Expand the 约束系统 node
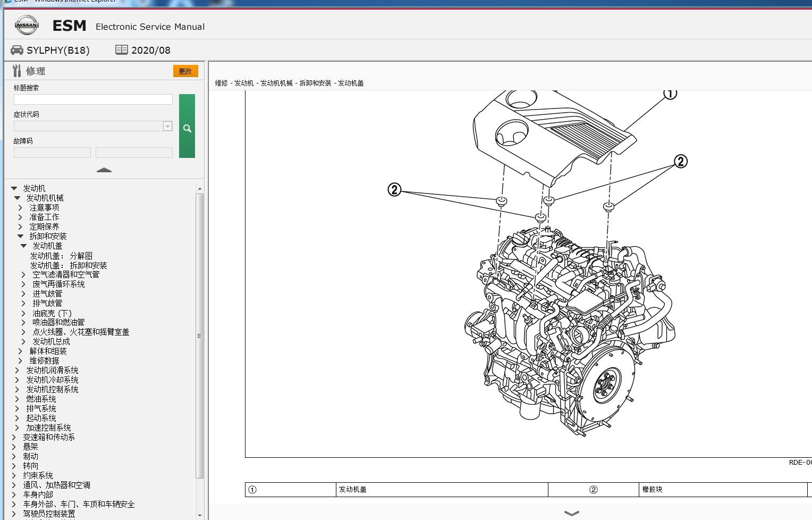 pos(14,475)
